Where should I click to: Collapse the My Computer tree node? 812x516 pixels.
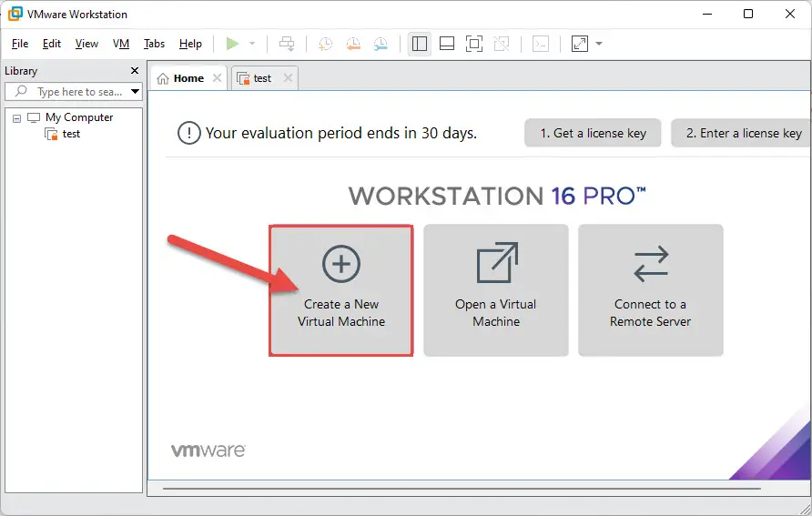point(16,118)
